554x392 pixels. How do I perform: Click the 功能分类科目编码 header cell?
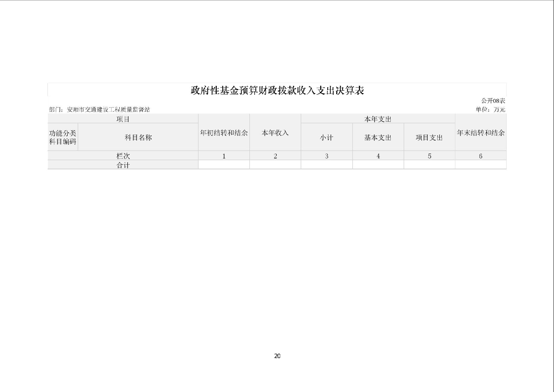coord(63,137)
